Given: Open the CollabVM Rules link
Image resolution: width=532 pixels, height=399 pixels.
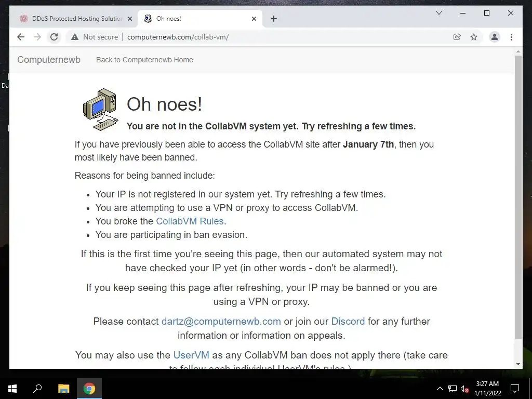Looking at the screenshot, I should tap(190, 221).
